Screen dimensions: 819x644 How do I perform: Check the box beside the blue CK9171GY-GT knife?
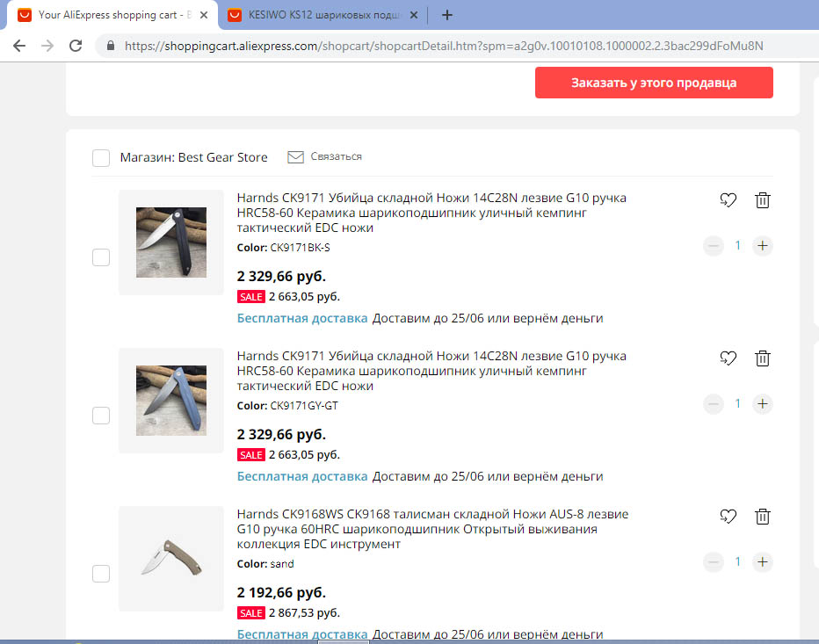(101, 416)
